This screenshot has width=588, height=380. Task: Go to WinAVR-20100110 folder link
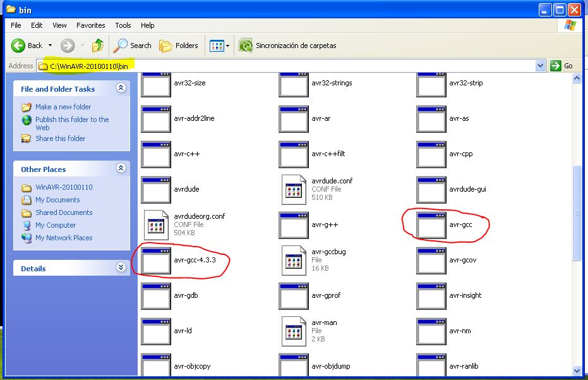click(x=64, y=187)
